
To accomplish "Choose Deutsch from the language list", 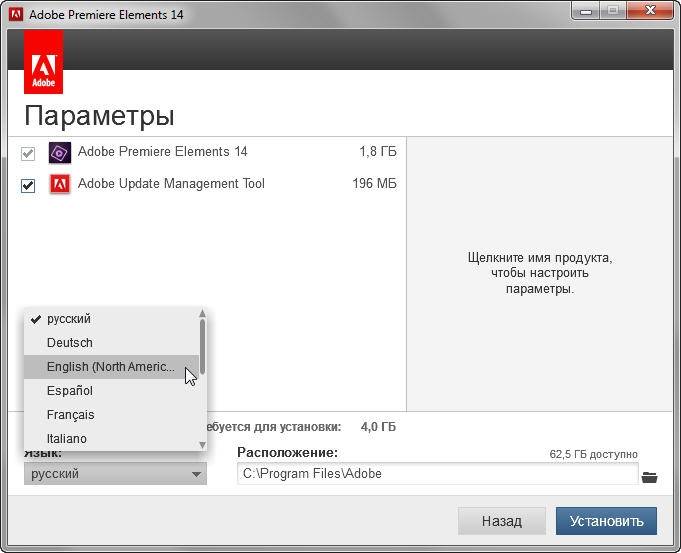I will coord(111,343).
